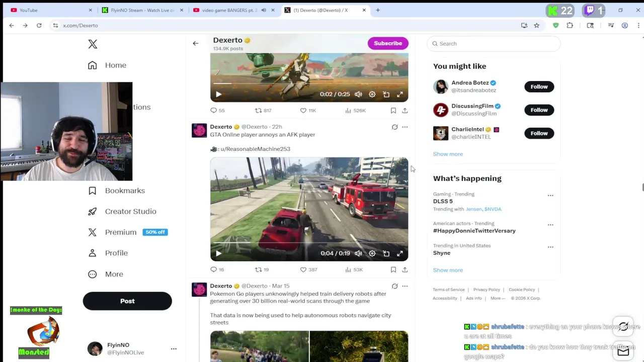Open Dexerto avatar on GTA post
644x362 pixels.
pos(199,131)
